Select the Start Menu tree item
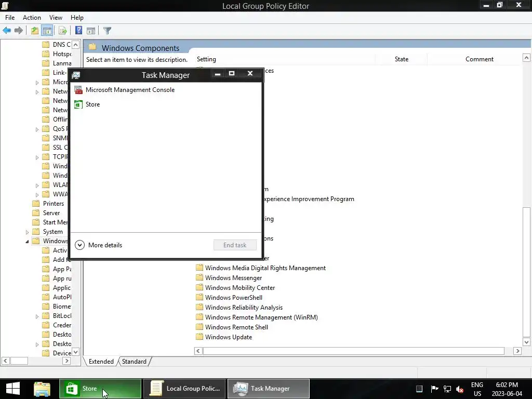 tap(55, 222)
